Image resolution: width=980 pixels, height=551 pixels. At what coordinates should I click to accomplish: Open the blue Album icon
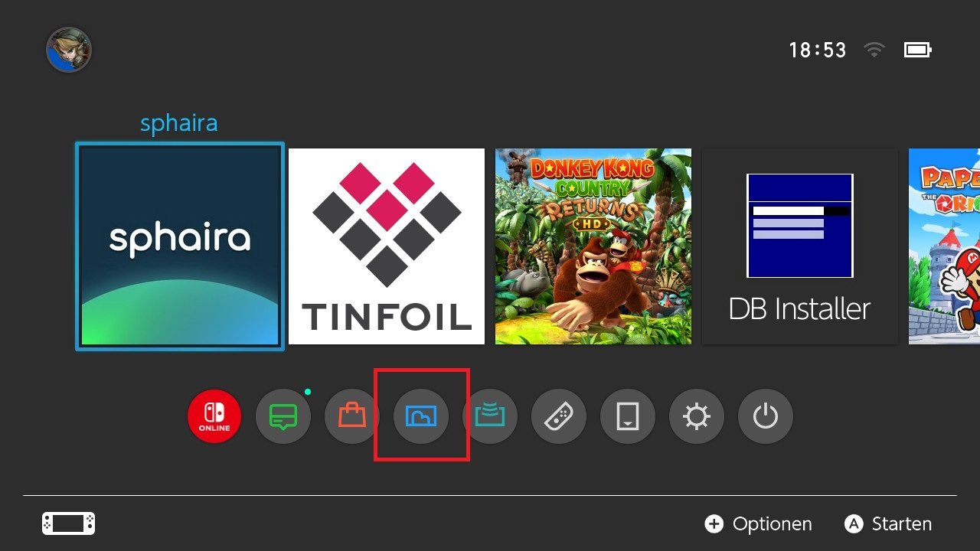pos(421,417)
